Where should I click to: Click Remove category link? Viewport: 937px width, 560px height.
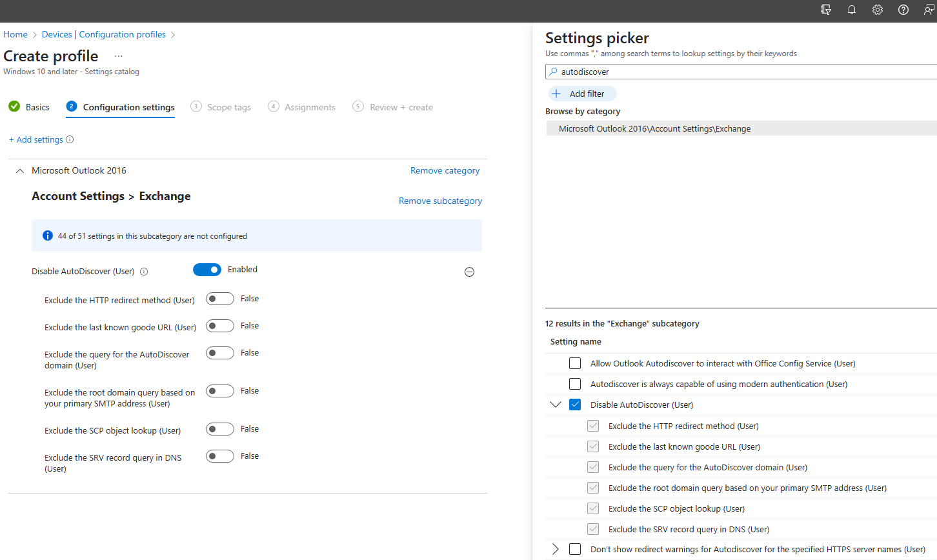pos(445,170)
